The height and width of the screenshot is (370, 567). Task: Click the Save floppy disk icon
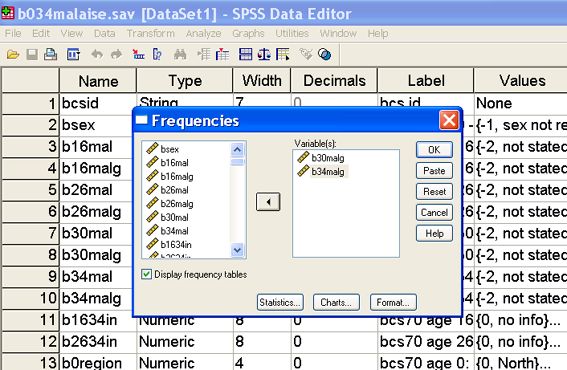(x=32, y=55)
